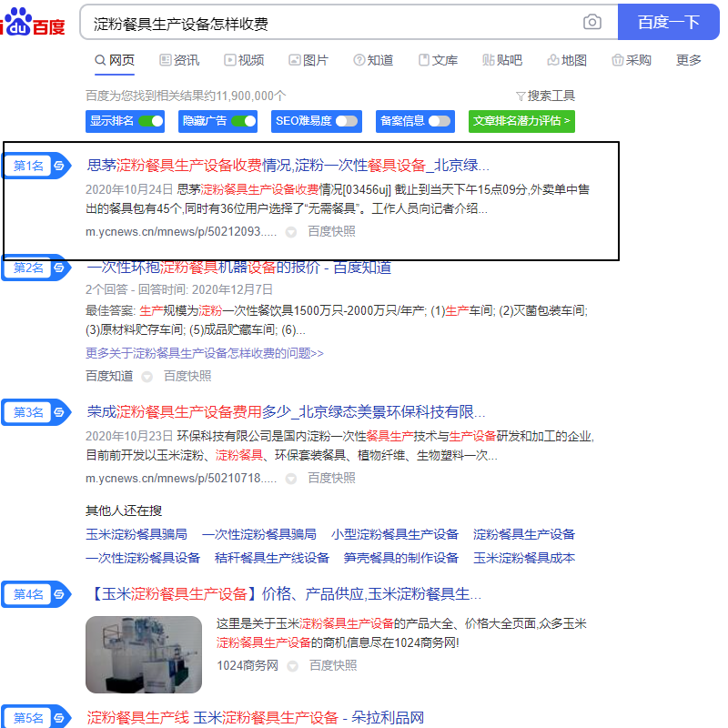The height and width of the screenshot is (728, 728).
Task: Search related term 一次性淀粉餐具骗局
Action: coord(259,534)
